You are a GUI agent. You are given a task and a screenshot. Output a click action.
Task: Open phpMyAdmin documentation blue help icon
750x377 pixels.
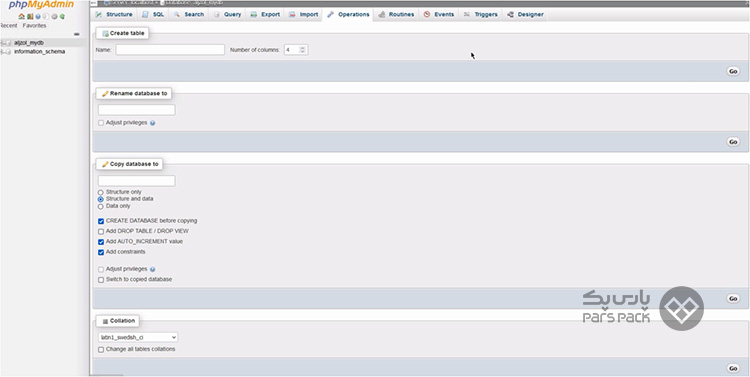pos(38,16)
